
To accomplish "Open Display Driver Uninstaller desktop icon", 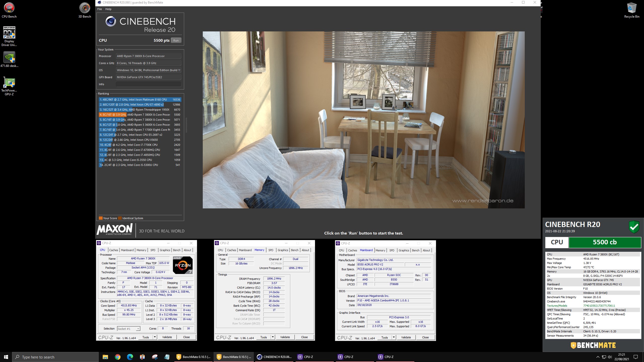I will pos(9,36).
